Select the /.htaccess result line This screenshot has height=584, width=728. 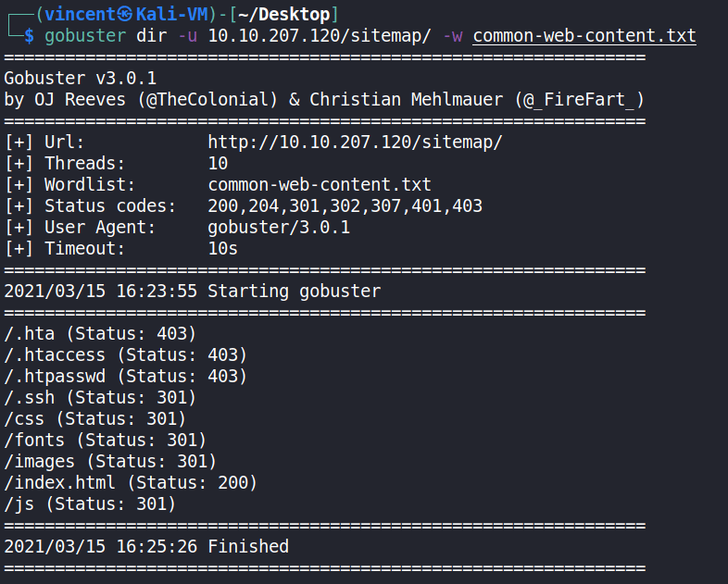coord(126,354)
